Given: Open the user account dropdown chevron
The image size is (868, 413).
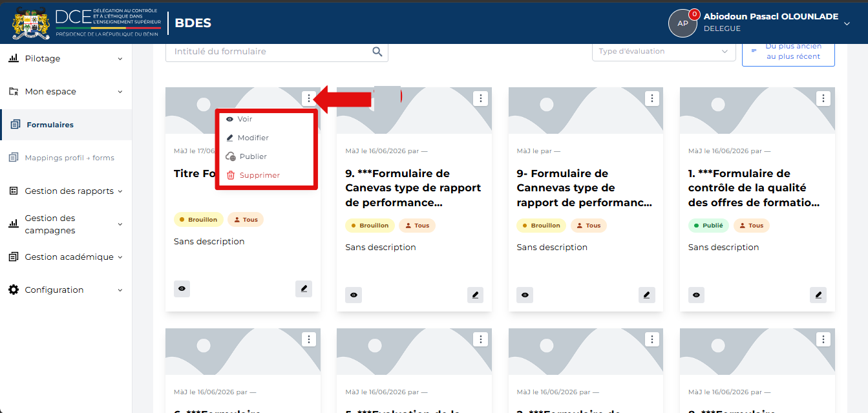Looking at the screenshot, I should point(847,23).
